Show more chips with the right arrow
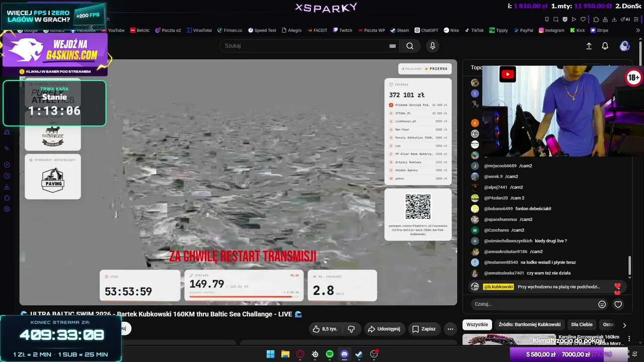The image size is (644, 362). 624,325
